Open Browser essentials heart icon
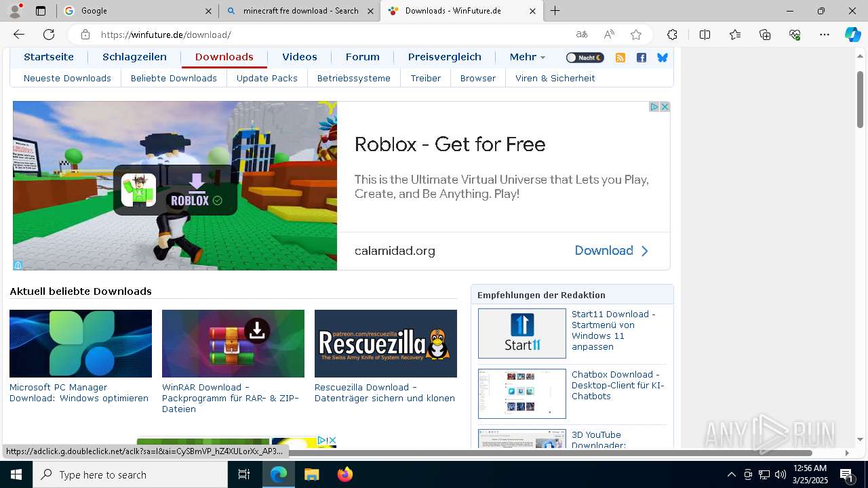This screenshot has width=868, height=488. pyautogui.click(x=795, y=35)
